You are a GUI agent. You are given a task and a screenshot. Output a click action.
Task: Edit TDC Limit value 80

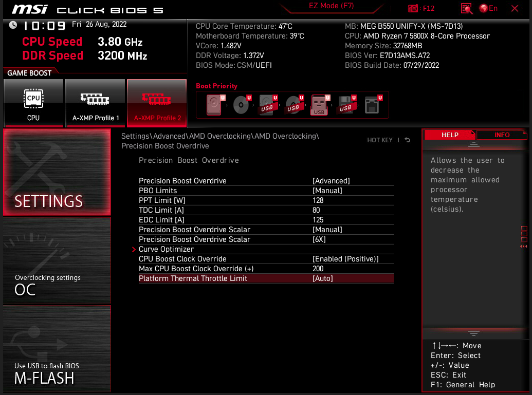coord(316,210)
